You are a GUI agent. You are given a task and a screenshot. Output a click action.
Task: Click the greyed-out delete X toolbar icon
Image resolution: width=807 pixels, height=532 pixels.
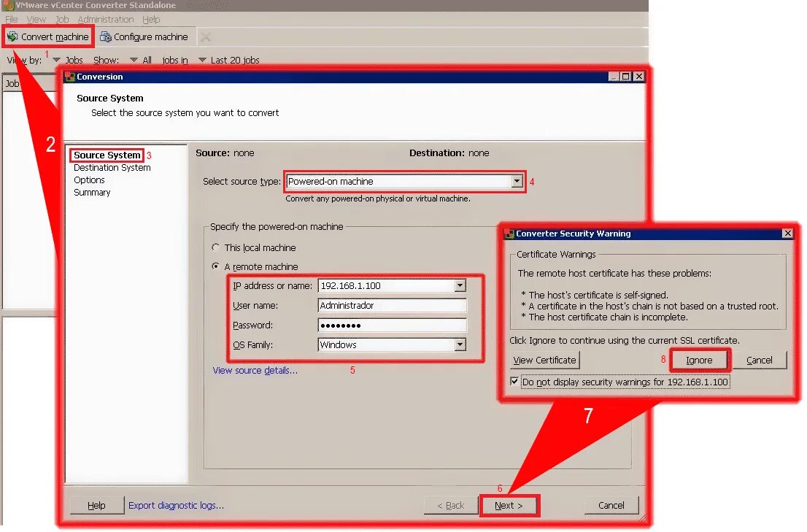tap(205, 37)
